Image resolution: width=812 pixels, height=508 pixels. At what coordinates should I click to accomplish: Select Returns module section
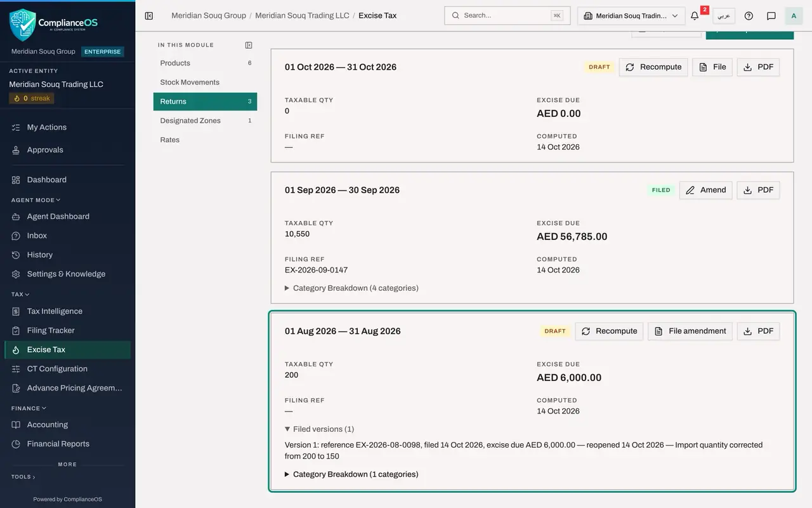pos(205,102)
